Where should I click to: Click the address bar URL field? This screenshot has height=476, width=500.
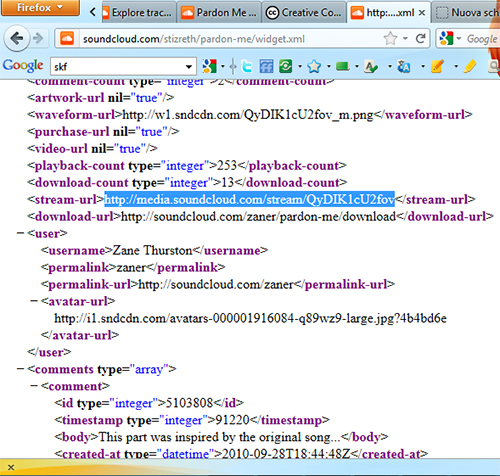coord(230,39)
